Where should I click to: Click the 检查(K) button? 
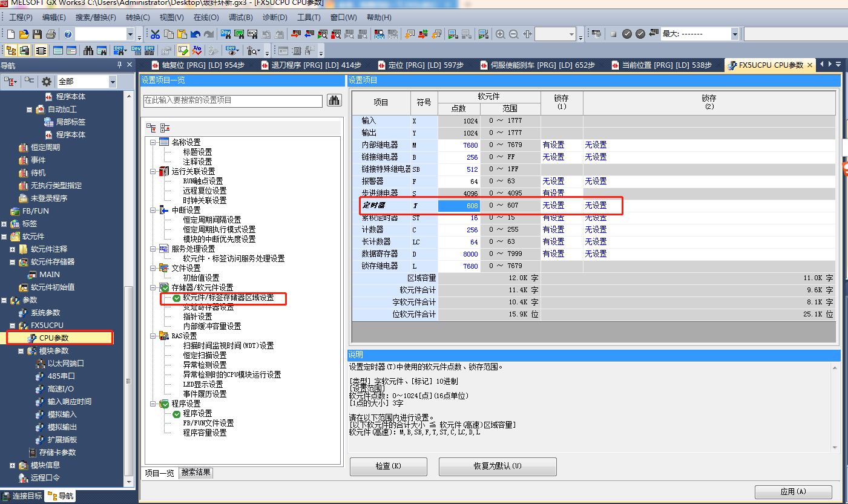pos(388,466)
